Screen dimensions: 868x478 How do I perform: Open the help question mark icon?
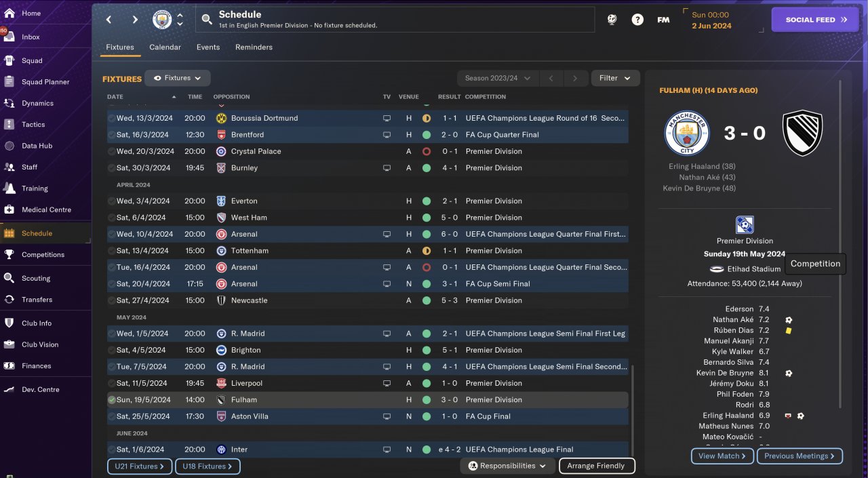pyautogui.click(x=637, y=20)
